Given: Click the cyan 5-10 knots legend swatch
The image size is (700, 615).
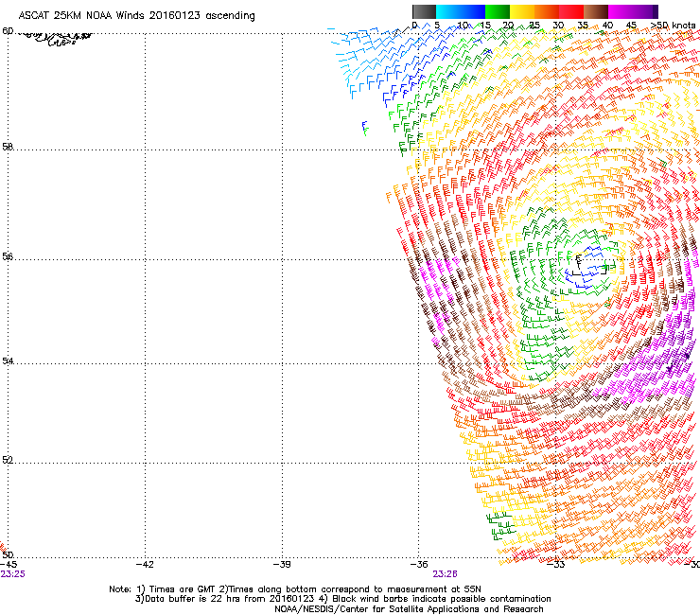Looking at the screenshot, I should pos(448,11).
